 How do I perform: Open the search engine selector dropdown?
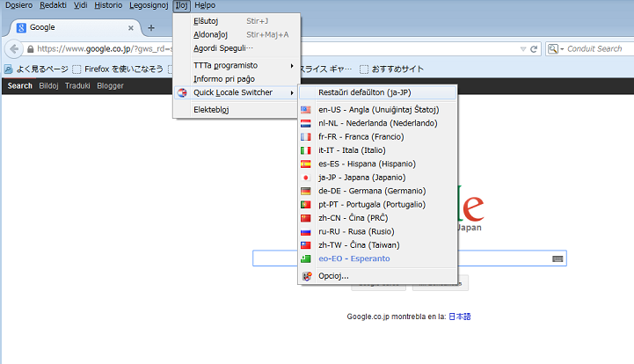point(556,49)
